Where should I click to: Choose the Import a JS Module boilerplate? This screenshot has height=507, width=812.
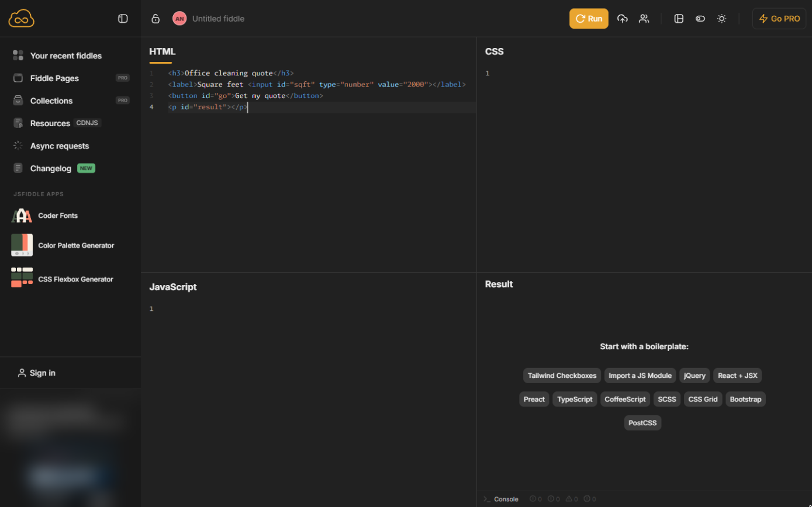pyautogui.click(x=640, y=376)
